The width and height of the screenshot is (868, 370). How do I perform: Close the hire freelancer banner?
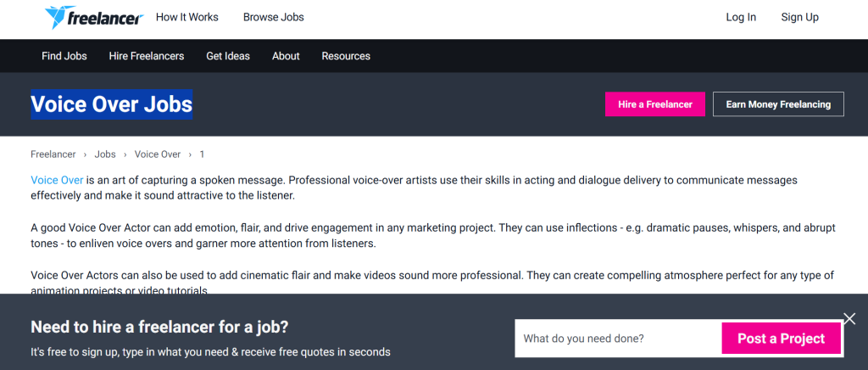850,319
